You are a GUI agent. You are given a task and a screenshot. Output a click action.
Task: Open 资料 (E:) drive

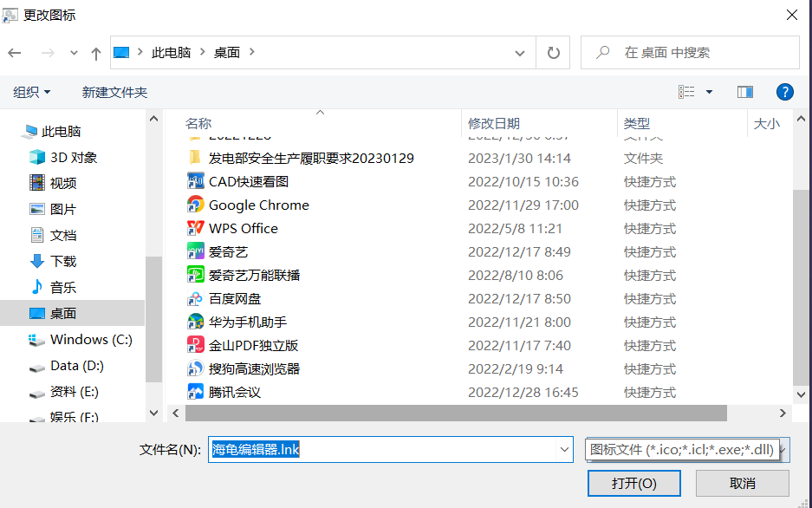point(74,392)
